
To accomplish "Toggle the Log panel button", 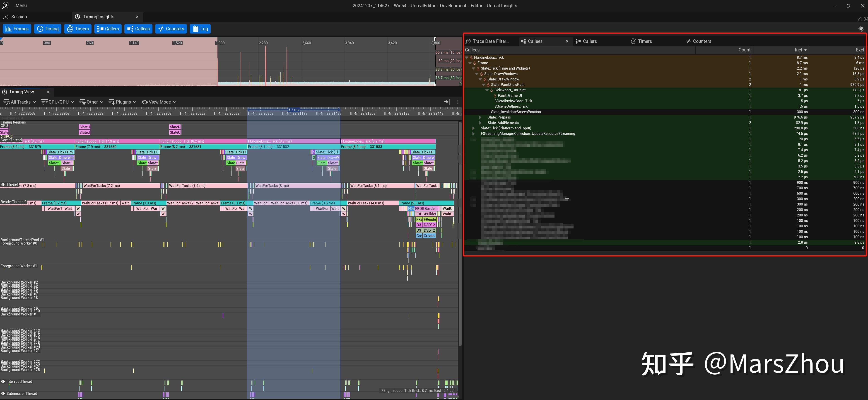I will point(200,29).
